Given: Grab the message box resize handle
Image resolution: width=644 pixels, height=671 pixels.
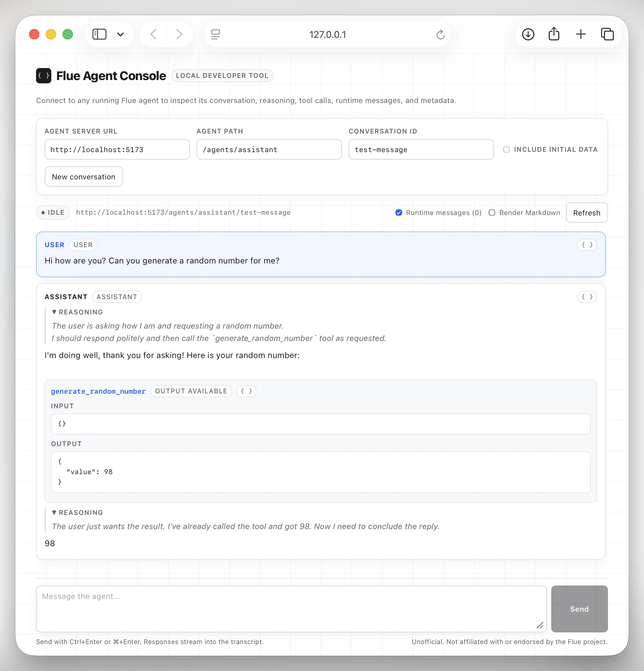Looking at the screenshot, I should [540, 626].
